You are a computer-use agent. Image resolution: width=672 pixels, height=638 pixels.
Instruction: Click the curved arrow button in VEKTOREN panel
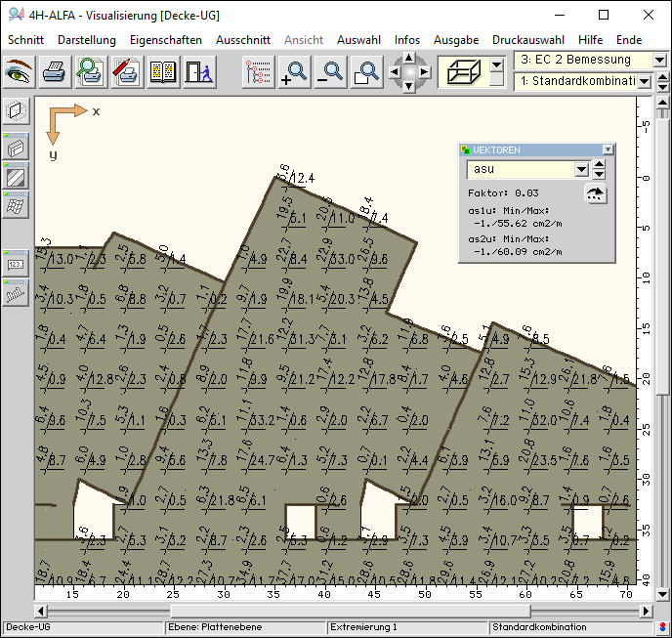pos(595,193)
